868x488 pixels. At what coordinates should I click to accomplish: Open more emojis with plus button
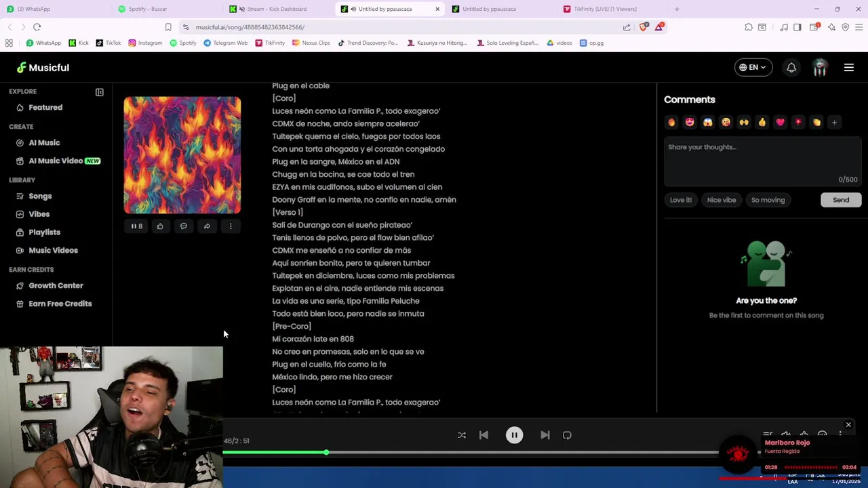[835, 122]
